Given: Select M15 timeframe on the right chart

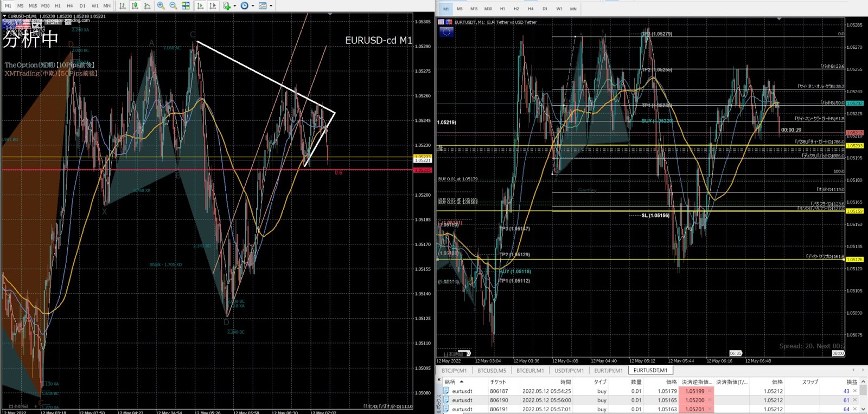Looking at the screenshot, I should pyautogui.click(x=474, y=9).
